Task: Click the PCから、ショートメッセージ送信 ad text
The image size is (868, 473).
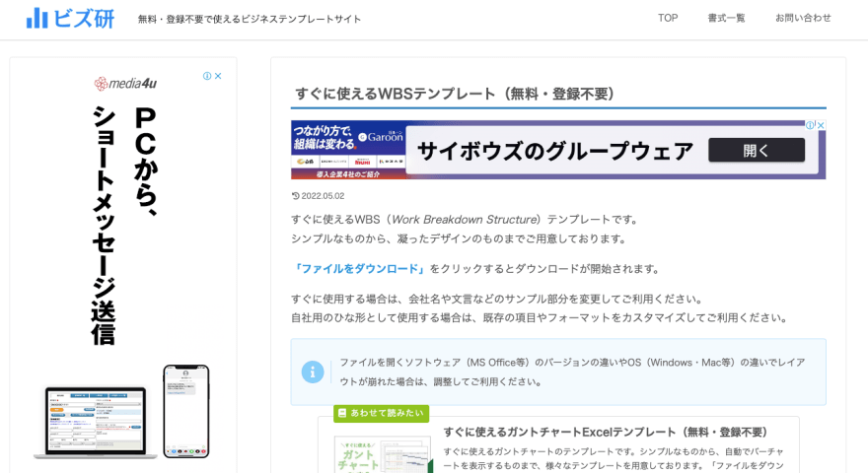Action: pyautogui.click(x=125, y=226)
